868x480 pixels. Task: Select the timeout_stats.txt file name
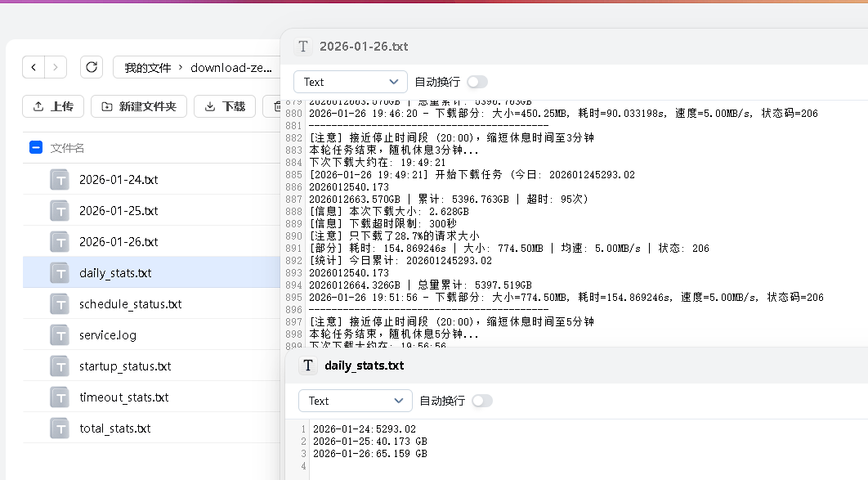point(124,397)
